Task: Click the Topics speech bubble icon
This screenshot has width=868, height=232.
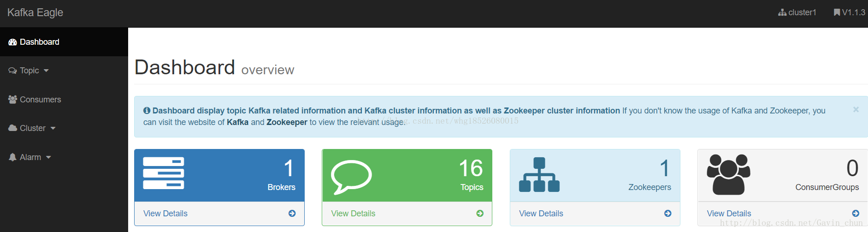Action: (x=351, y=177)
